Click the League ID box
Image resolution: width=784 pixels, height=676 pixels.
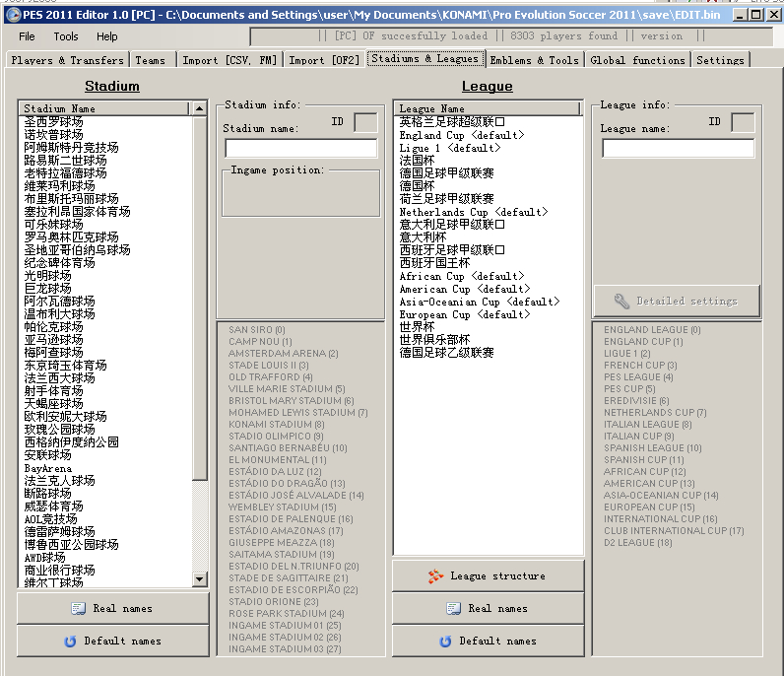tap(743, 122)
